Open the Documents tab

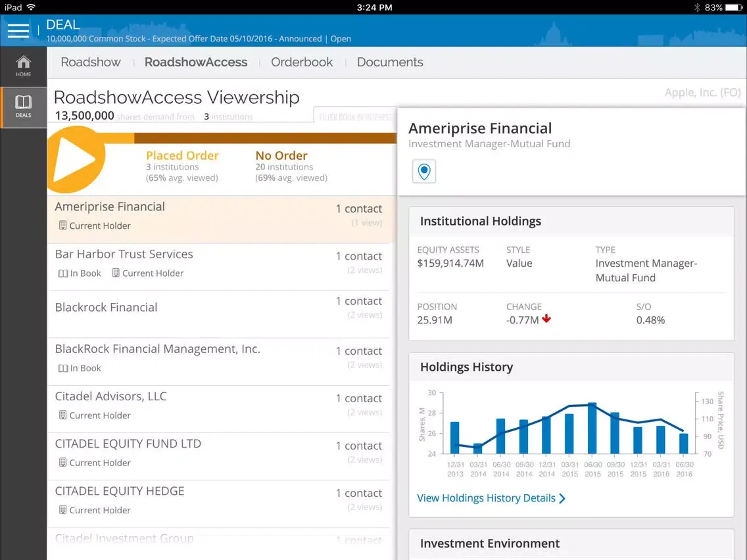pos(390,62)
